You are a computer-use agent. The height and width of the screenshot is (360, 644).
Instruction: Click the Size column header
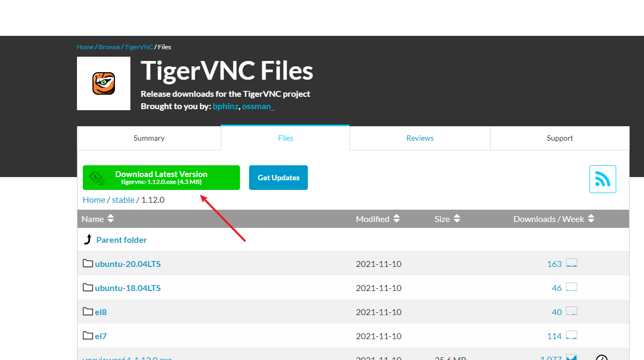pos(442,219)
